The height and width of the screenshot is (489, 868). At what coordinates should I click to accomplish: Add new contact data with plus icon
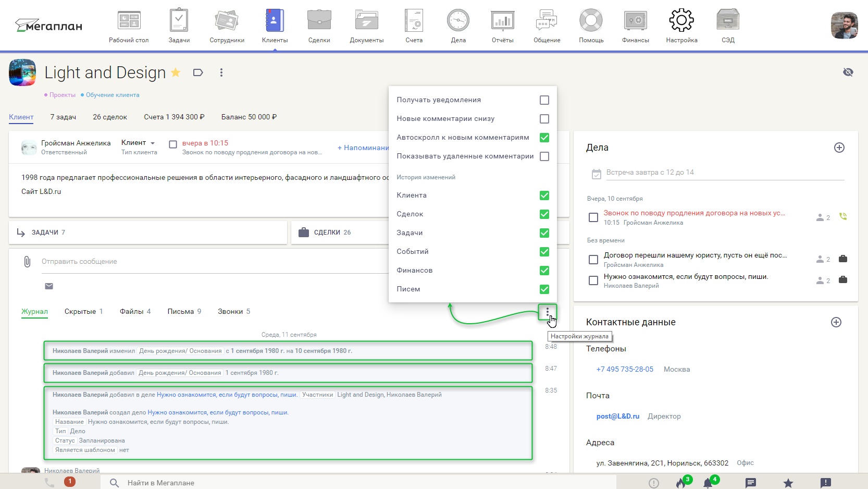(x=836, y=322)
